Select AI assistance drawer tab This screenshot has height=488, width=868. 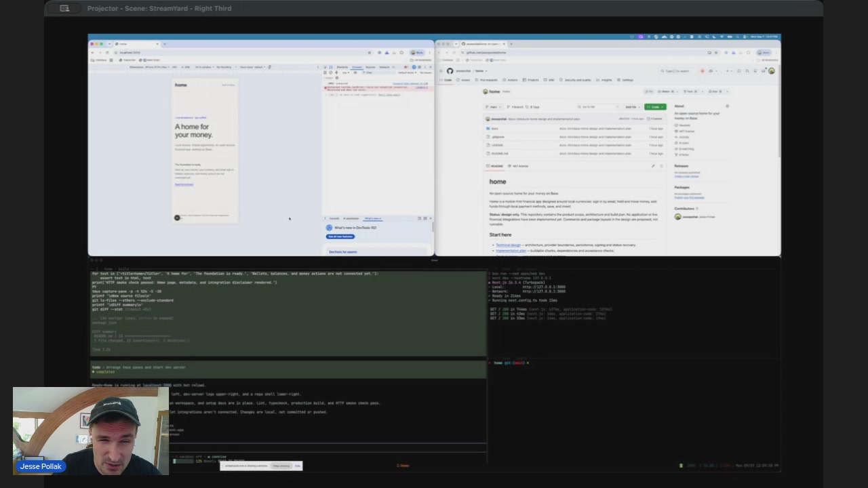pos(351,218)
